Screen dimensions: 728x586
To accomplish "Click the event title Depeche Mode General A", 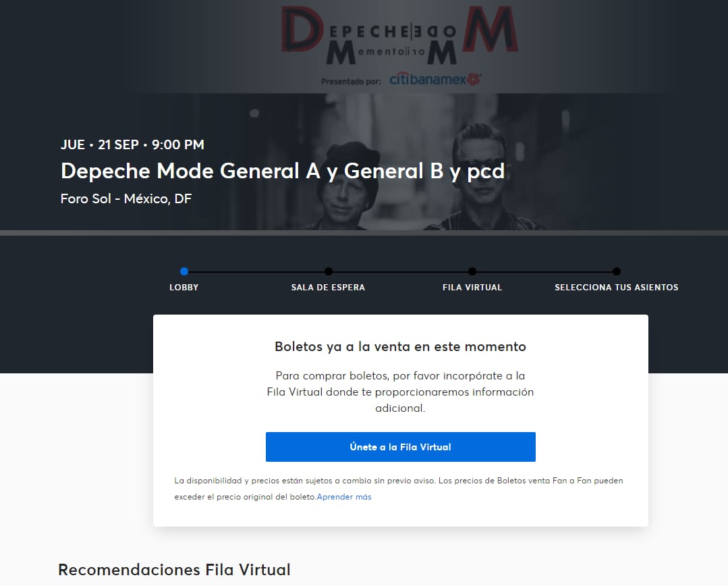I will coord(282,171).
